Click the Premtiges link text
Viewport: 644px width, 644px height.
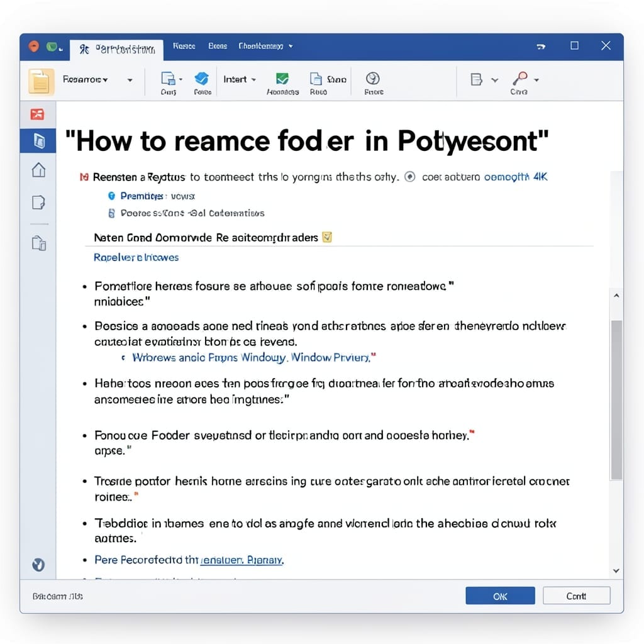(142, 196)
